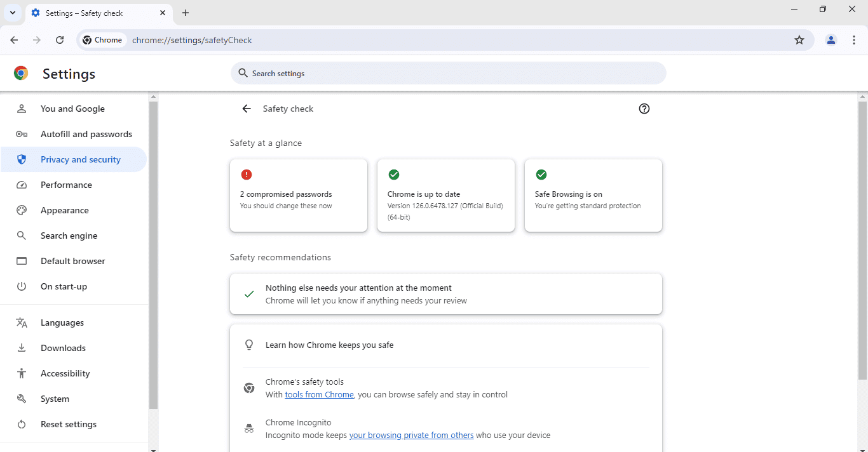Follow the tools from Chrome link
This screenshot has height=452, width=868.
[x=319, y=394]
